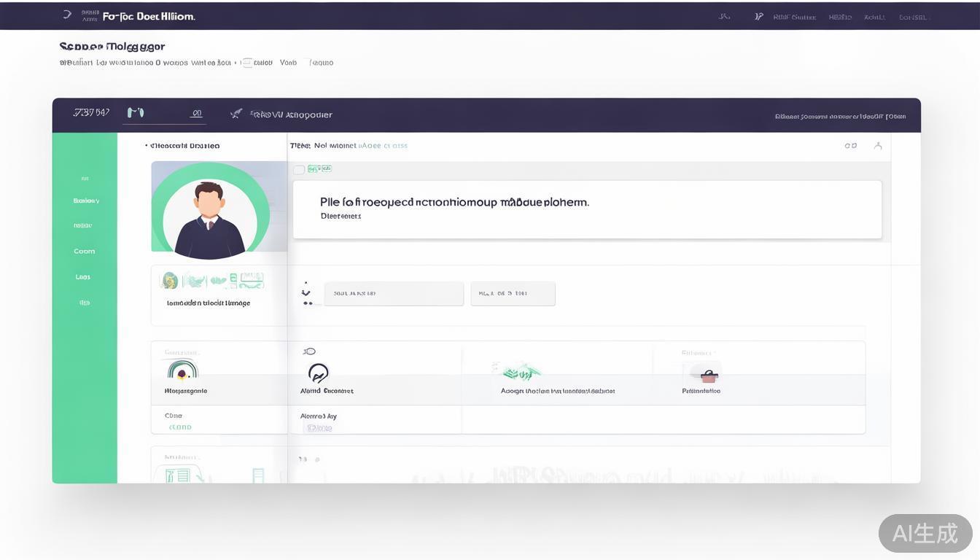Click the green link text under 'Cbno'
The width and height of the screenshot is (980, 560).
(x=180, y=427)
